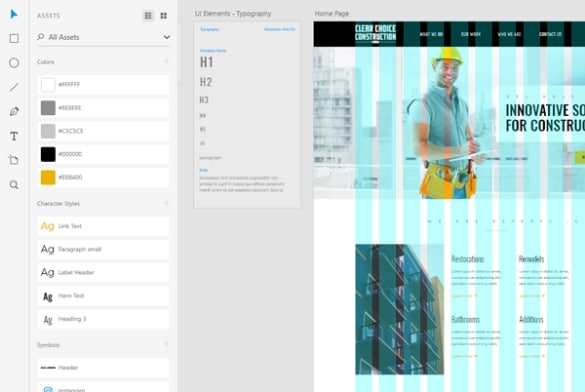
Task: Click the H1 heading on Typography artboard
Action: click(x=207, y=62)
